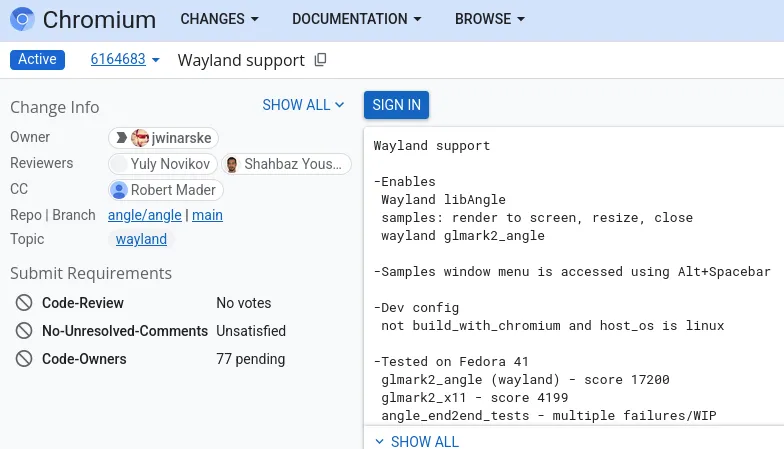Click the Active status badge

[37, 59]
